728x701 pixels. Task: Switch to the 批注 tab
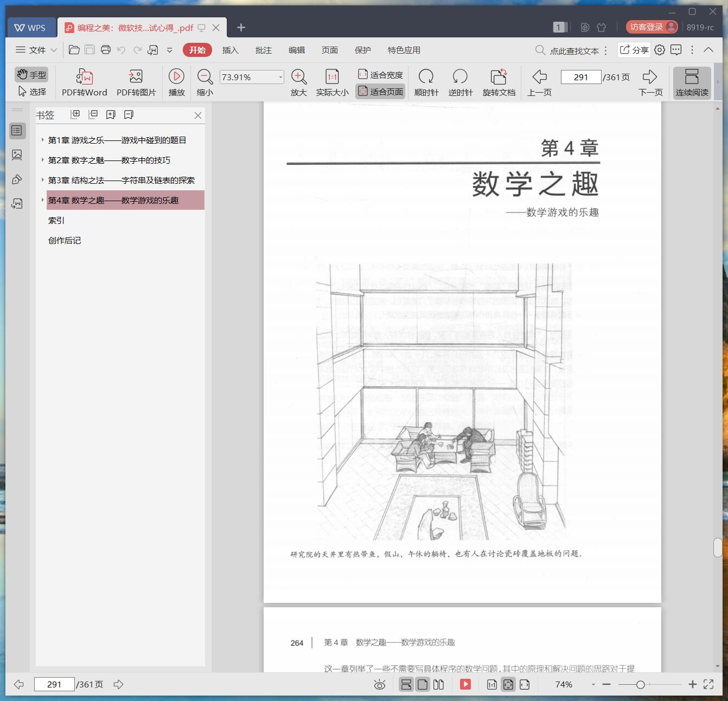pos(263,50)
